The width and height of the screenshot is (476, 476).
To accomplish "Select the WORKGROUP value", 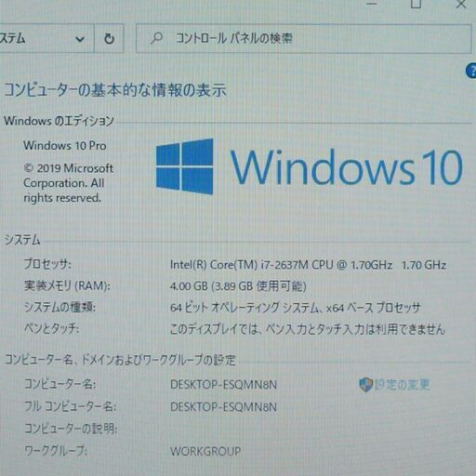I will (x=205, y=451).
